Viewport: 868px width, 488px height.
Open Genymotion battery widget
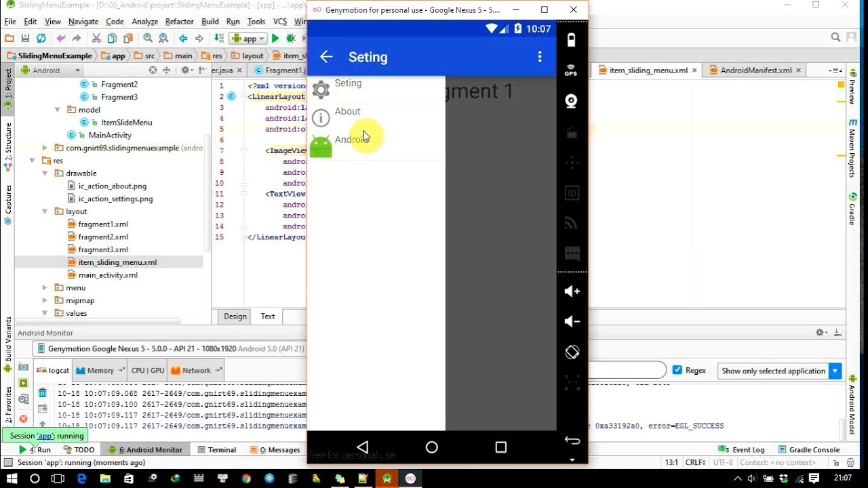click(x=571, y=40)
